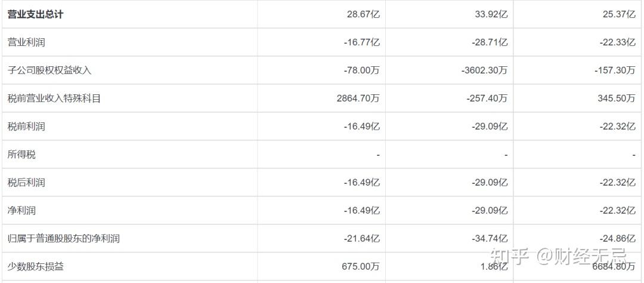Select the 28.67亿 cell
This screenshot has height=283, width=644.
coord(363,14)
